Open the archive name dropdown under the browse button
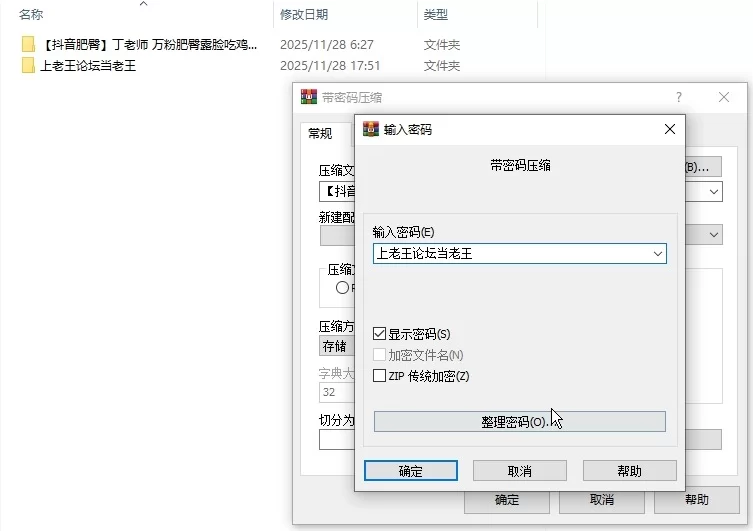The height and width of the screenshot is (531, 753). point(714,191)
